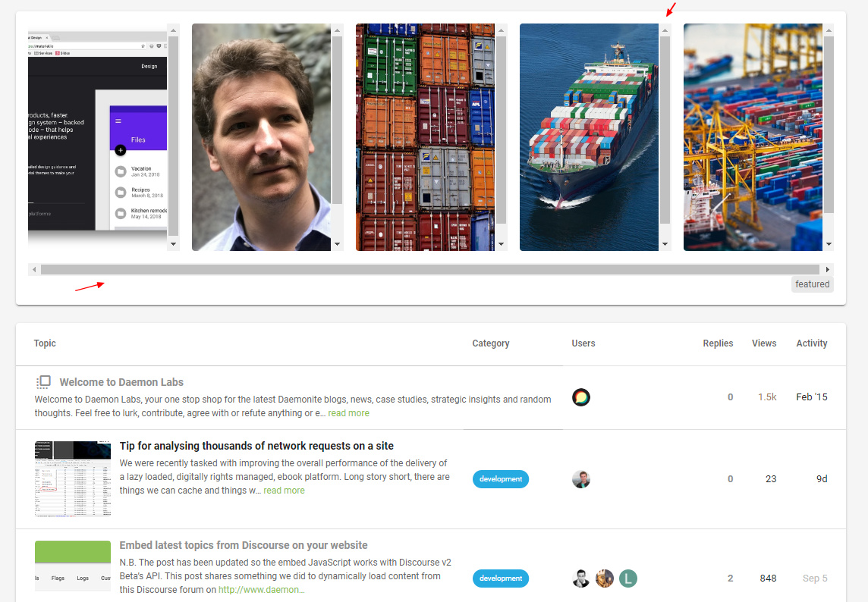Click the green L user avatar

[x=627, y=578]
